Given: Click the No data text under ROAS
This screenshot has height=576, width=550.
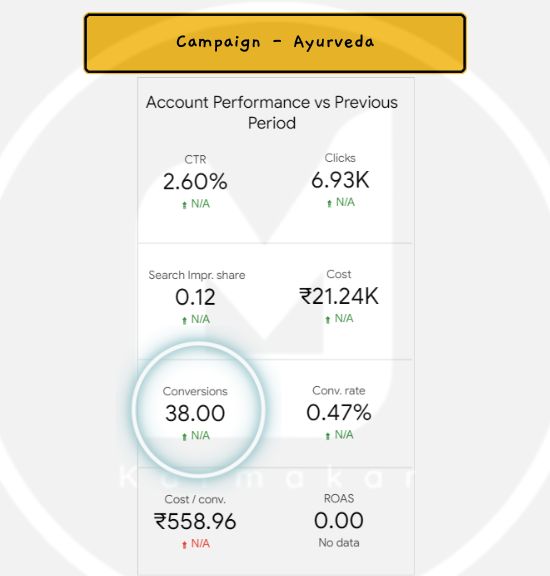Looking at the screenshot, I should (x=339, y=543).
